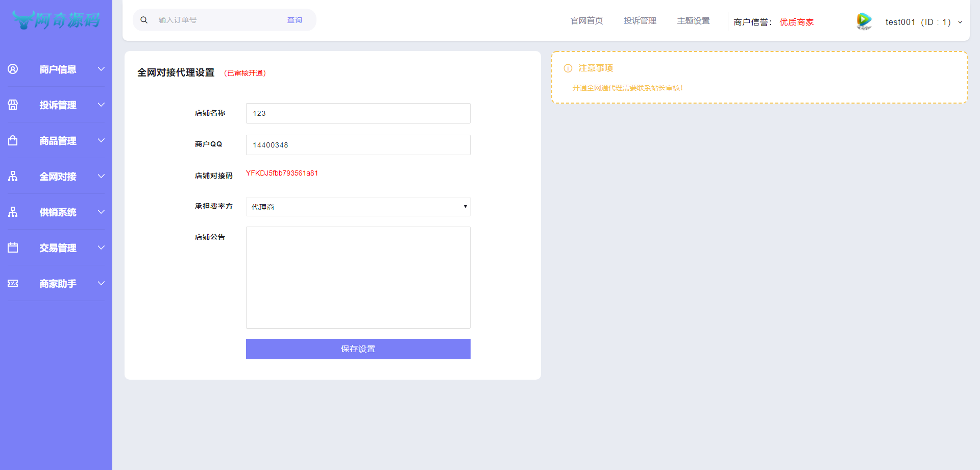Click the user avatar image

click(864, 21)
